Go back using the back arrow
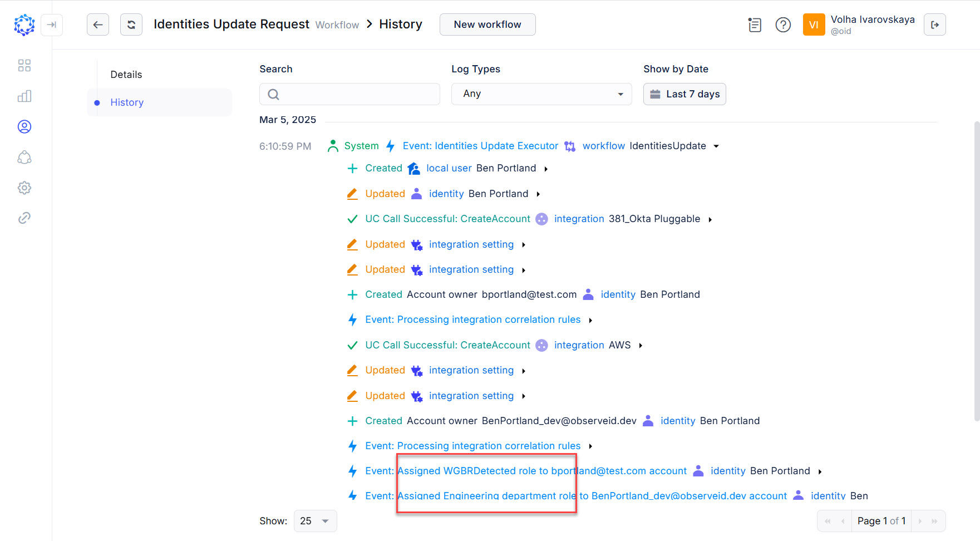980x541 pixels. click(98, 24)
